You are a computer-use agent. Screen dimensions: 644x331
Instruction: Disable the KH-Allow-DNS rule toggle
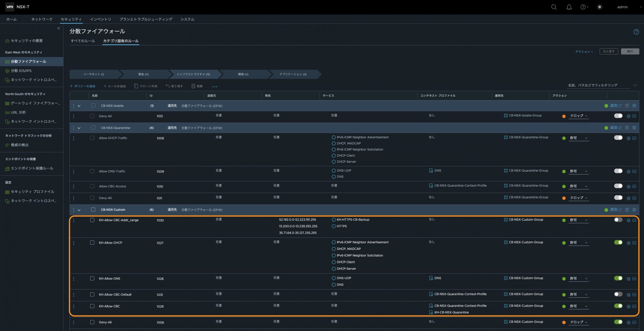(618, 278)
